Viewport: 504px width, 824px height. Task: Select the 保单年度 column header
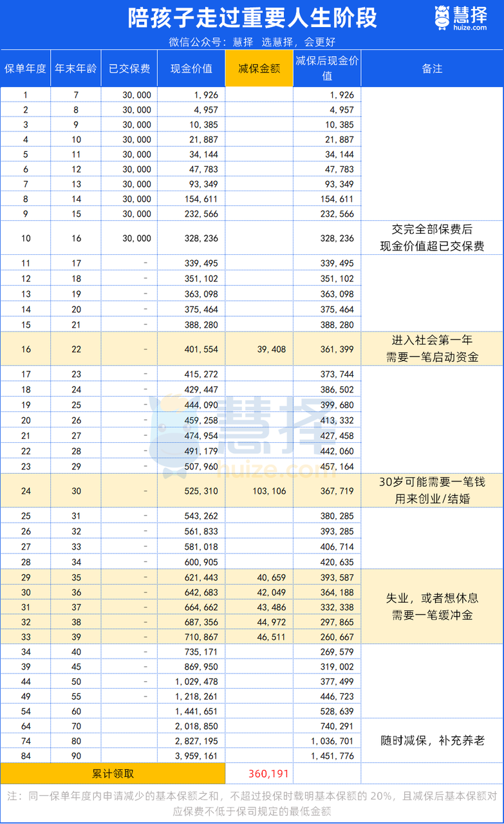tap(26, 68)
